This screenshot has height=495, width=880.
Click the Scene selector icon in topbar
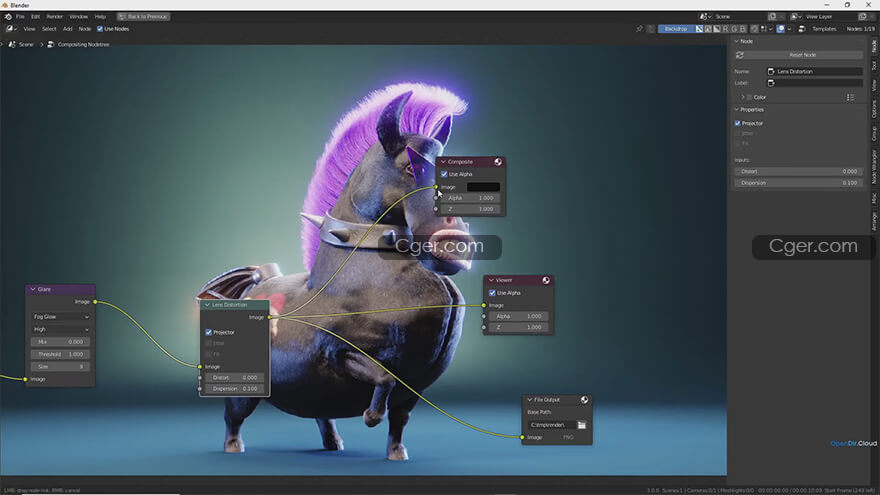click(x=705, y=17)
